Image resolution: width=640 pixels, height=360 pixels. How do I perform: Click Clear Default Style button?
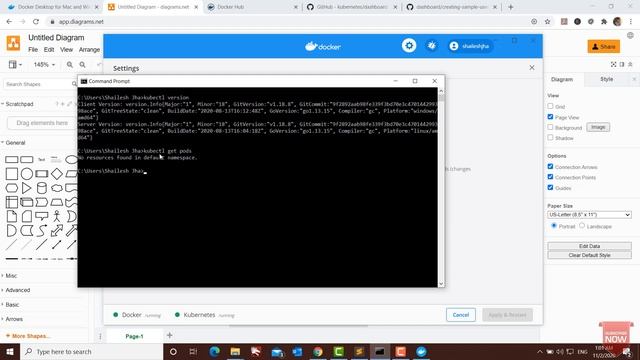click(x=589, y=255)
